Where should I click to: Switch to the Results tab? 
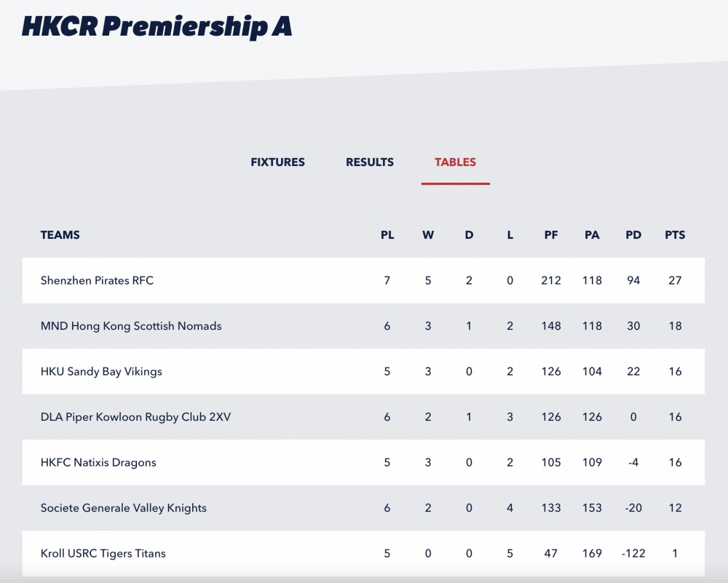370,162
